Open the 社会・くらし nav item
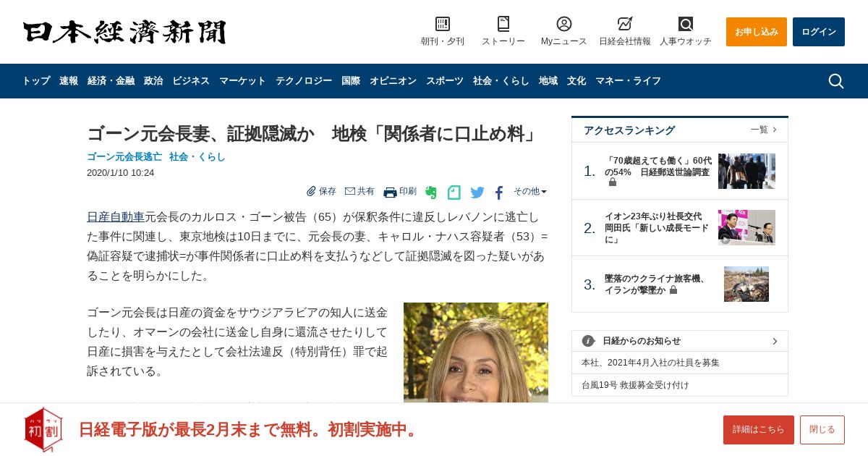Screen dimensions: 868x456 pyautogui.click(x=501, y=81)
